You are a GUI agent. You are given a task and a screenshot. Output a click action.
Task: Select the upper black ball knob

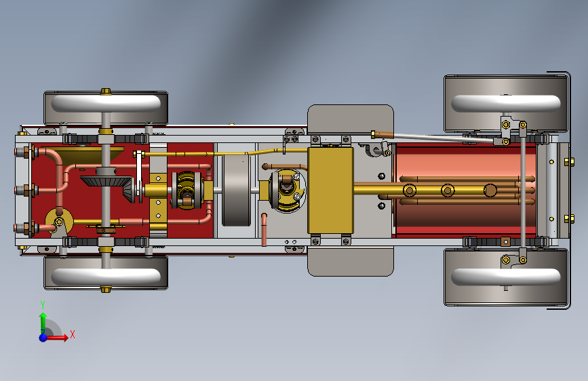coord(381,176)
